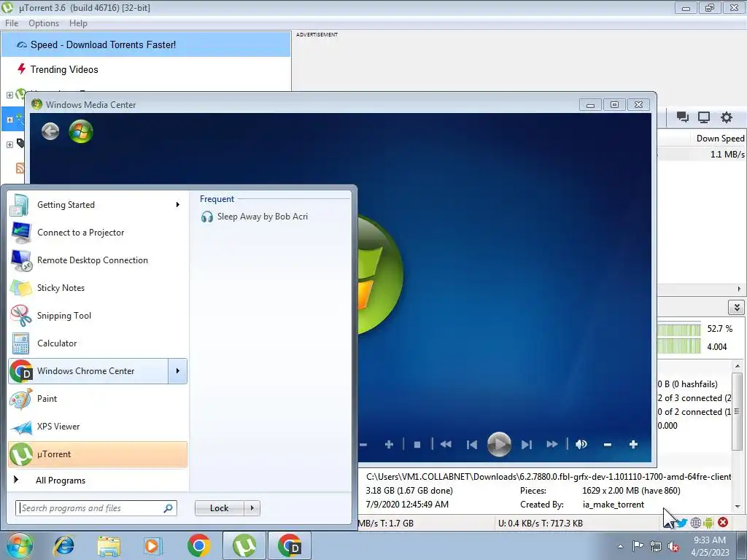Open the Options menu in µTorrent
747x560 pixels.
tap(43, 23)
